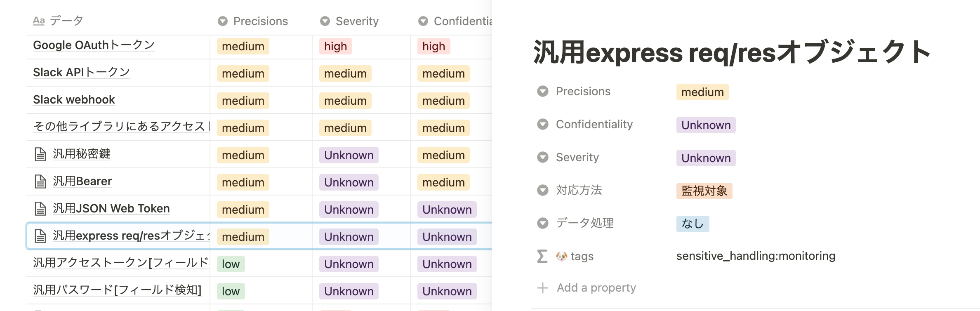Click the page title 汎用express req/resオブジェクト
The image size is (980, 311).
click(x=731, y=53)
